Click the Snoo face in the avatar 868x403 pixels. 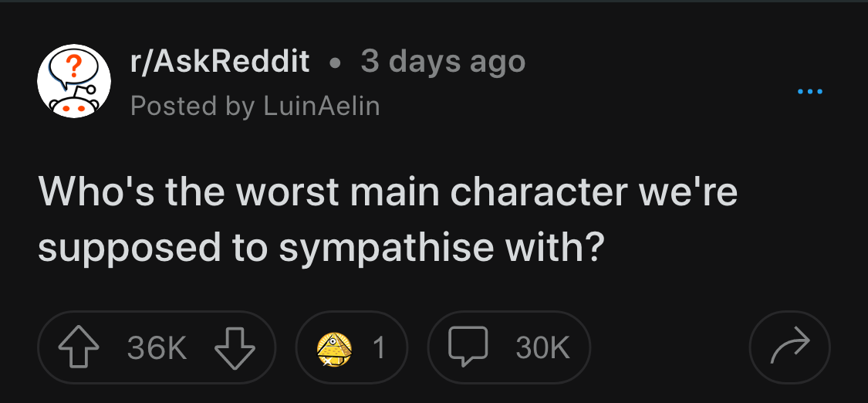(x=73, y=105)
